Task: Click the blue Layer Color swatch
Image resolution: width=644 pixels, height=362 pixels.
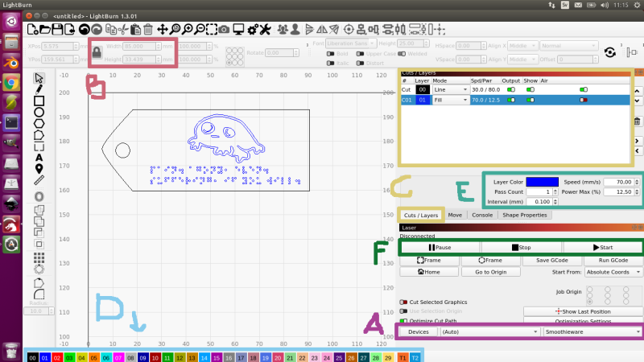Action: coord(542,182)
